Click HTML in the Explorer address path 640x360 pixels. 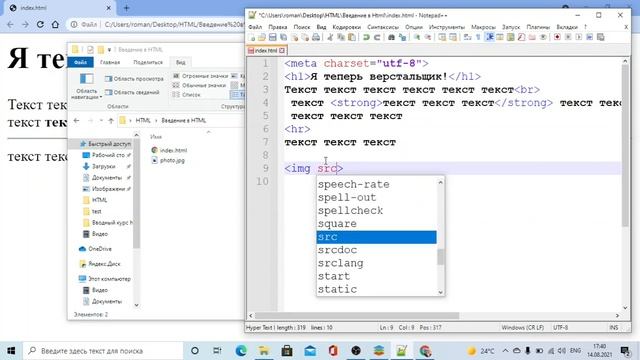tap(143, 120)
